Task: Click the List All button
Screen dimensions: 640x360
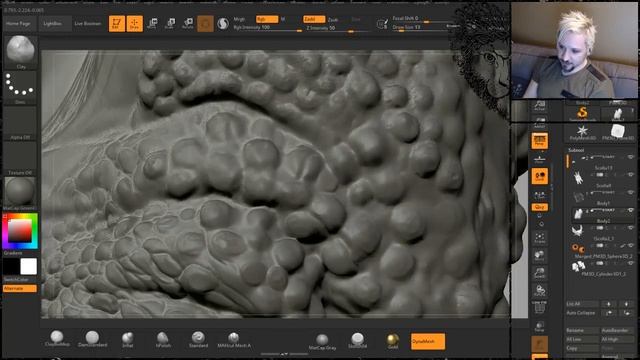Action: tap(581, 304)
